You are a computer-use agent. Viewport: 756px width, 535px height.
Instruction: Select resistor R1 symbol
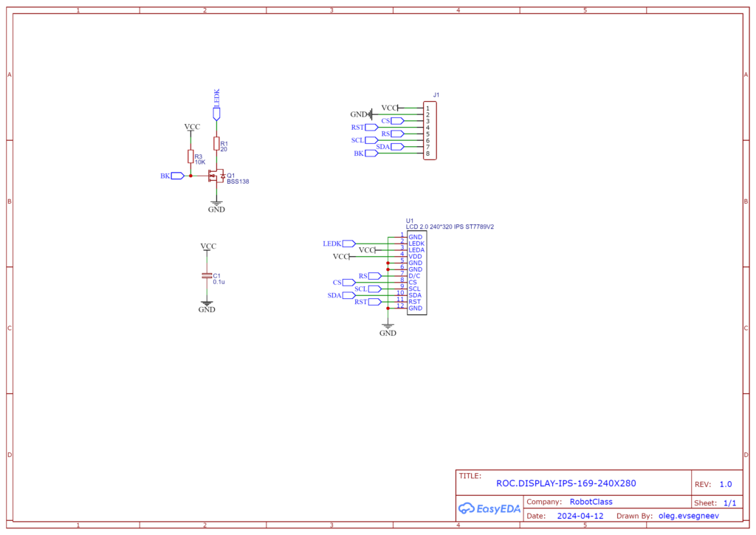tap(216, 144)
